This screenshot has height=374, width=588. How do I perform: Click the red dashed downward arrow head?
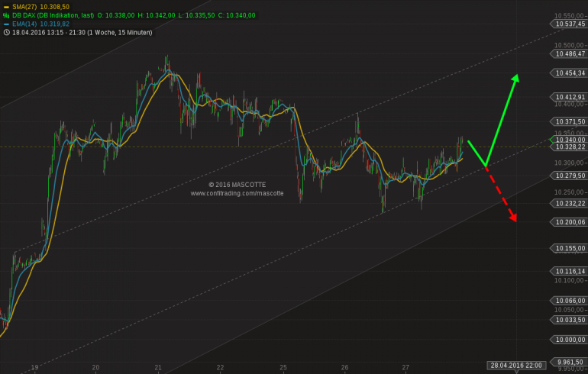(512, 218)
